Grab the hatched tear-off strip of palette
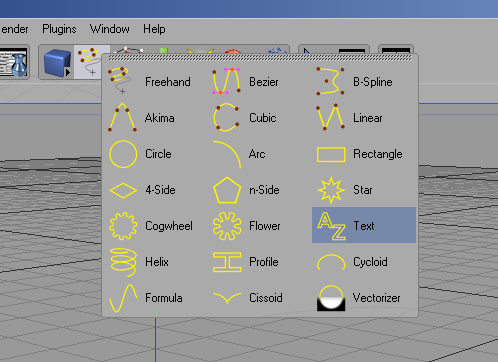 pyautogui.click(x=260, y=58)
